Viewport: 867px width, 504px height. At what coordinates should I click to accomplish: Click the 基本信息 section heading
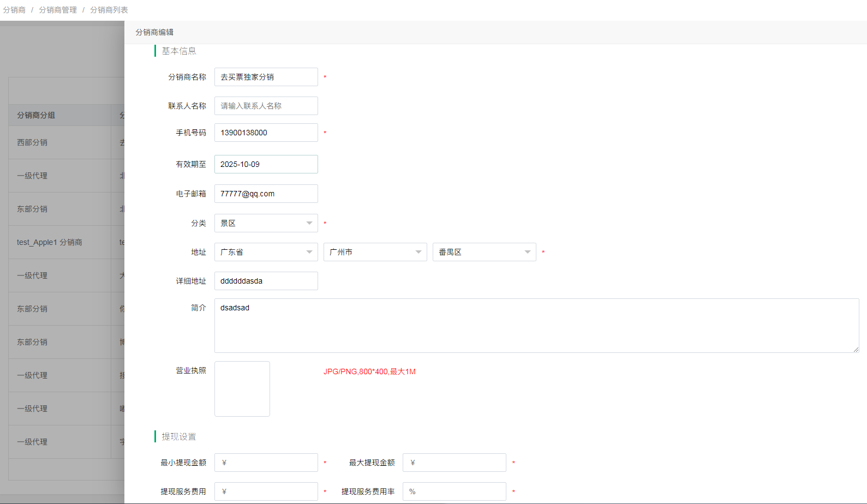point(179,51)
